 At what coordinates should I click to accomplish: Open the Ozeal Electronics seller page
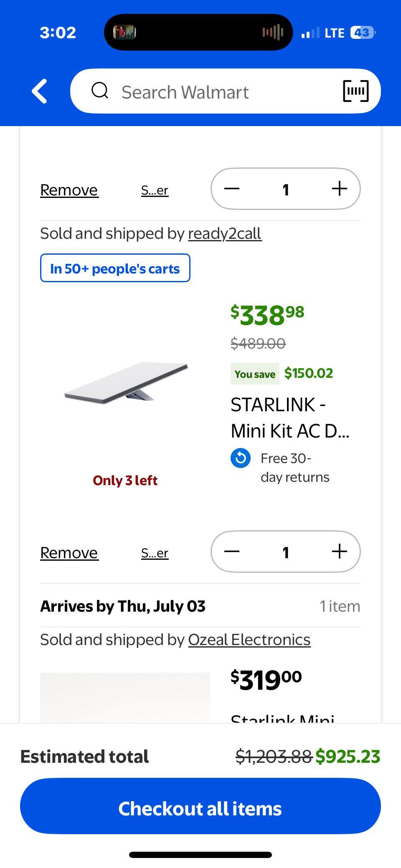[x=249, y=640]
